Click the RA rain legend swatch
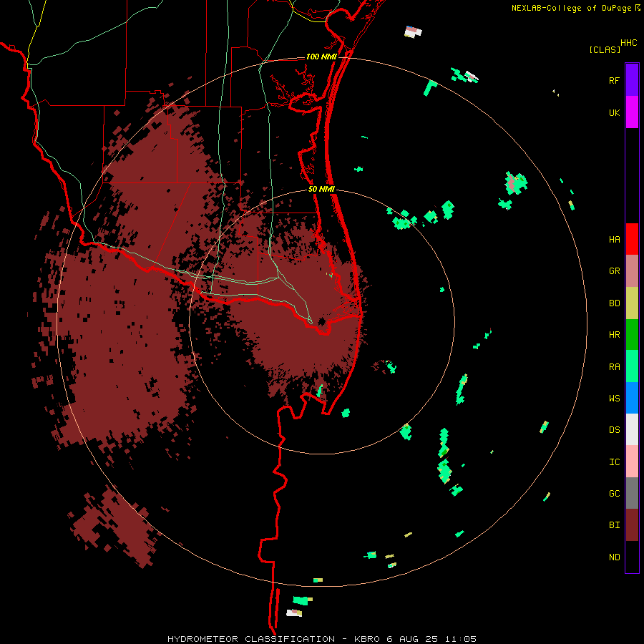644x644 pixels. pos(632,366)
